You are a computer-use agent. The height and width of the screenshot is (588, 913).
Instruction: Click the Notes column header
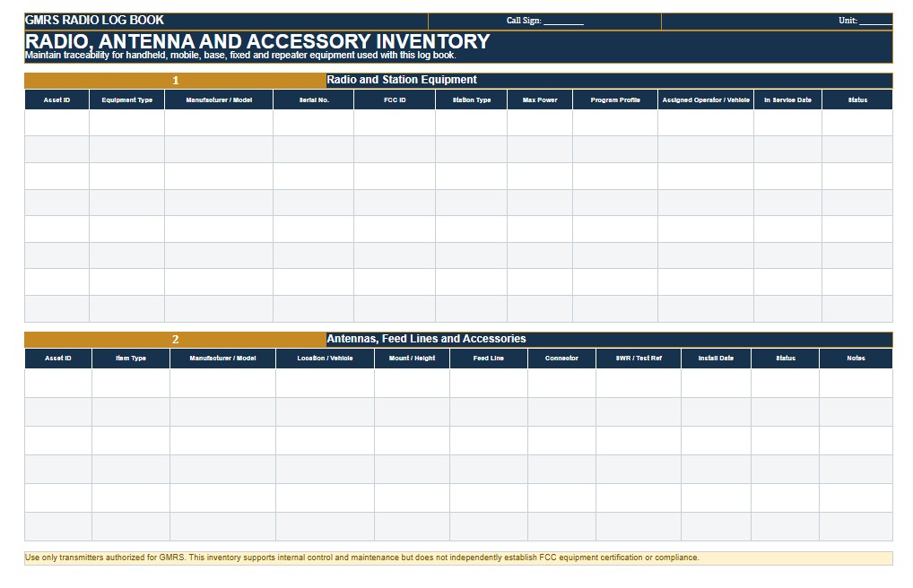click(x=856, y=358)
